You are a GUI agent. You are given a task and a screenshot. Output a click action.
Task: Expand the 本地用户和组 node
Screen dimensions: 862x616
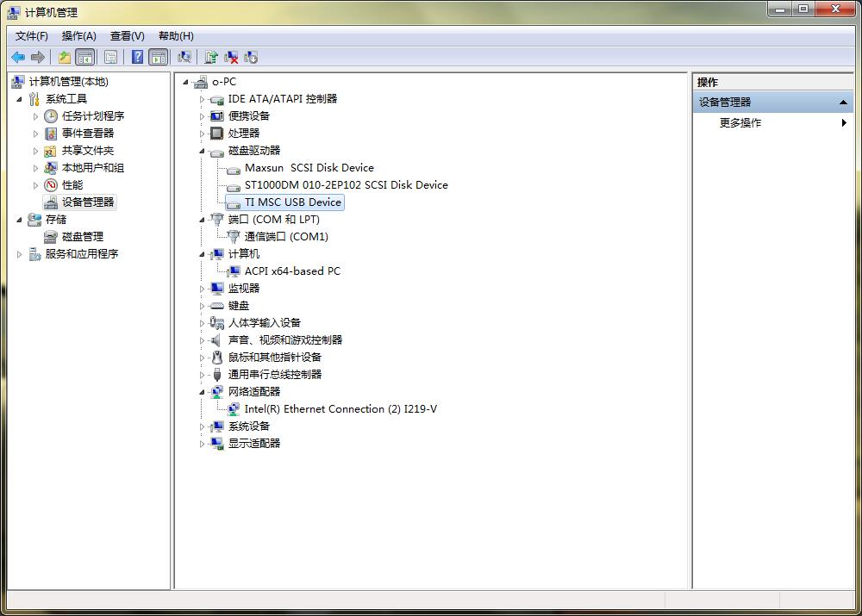click(35, 168)
